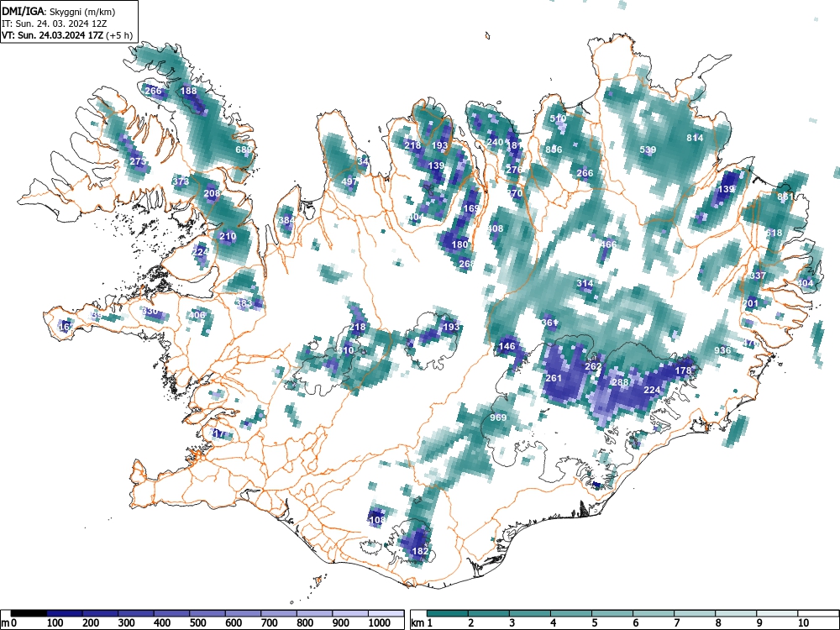Click the '10' label on the kilometer legend
The image size is (840, 630).
click(x=802, y=623)
